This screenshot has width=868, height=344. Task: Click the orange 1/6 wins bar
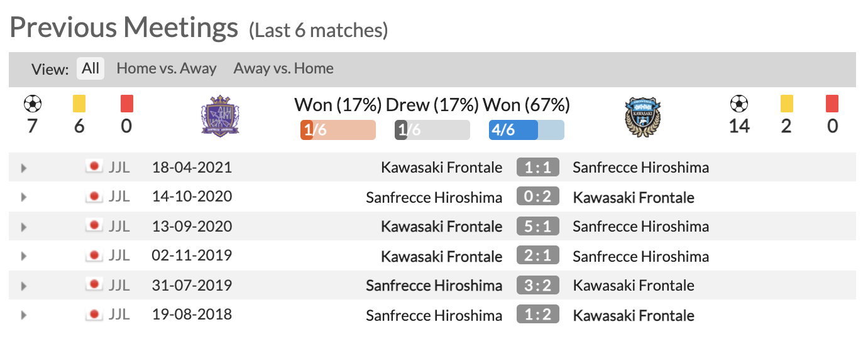coord(338,130)
